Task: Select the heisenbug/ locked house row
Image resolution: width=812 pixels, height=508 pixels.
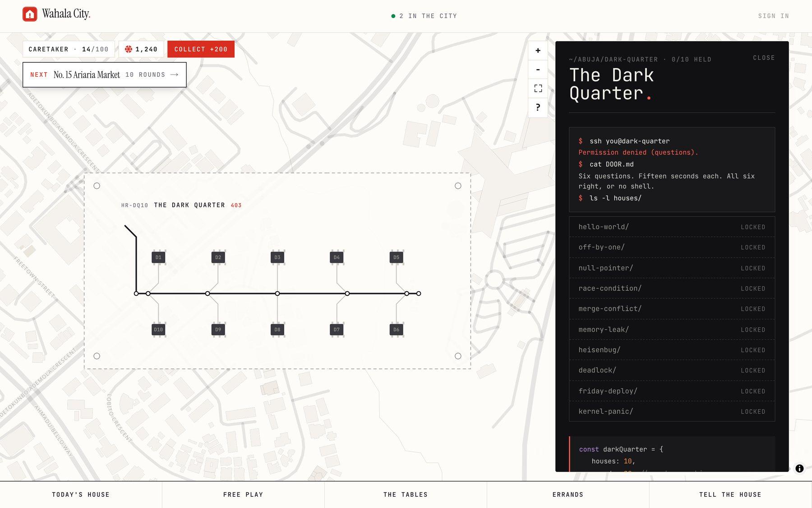Action: [x=672, y=350]
